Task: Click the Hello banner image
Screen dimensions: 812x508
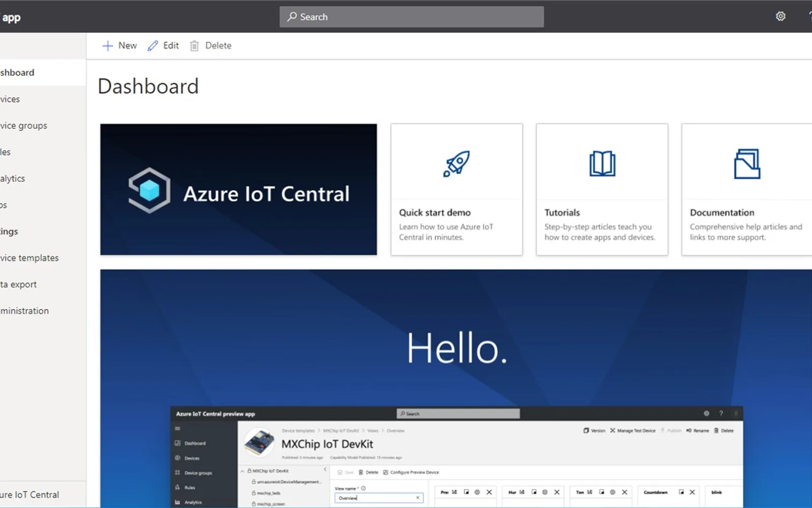Action: (x=456, y=388)
